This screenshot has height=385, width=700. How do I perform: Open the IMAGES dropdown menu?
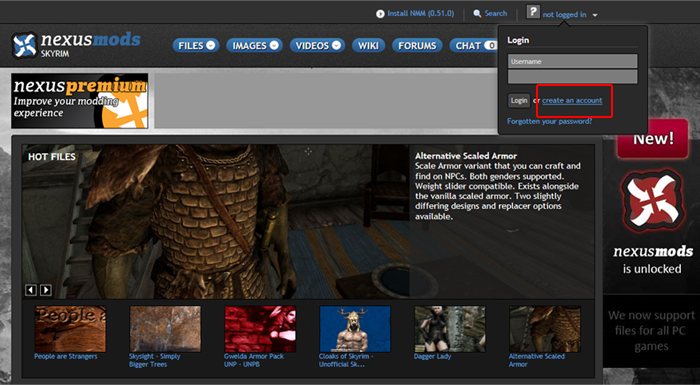254,46
